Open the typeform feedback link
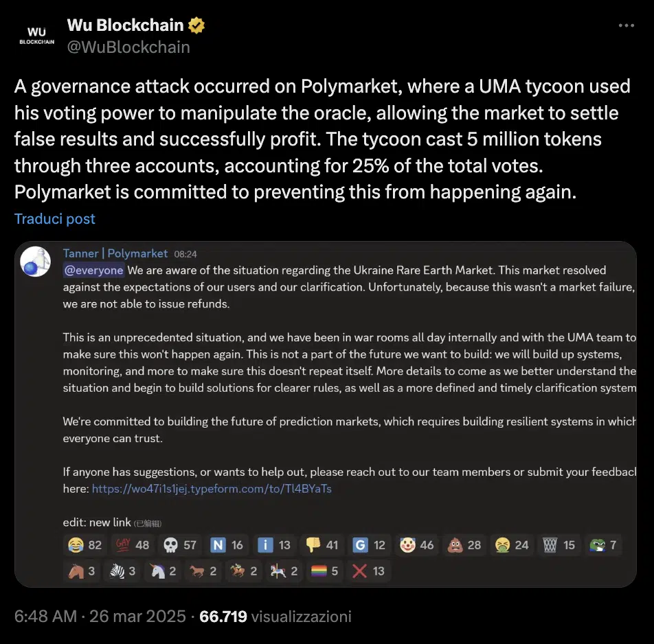Screen dimensions: 654x644 (x=212, y=489)
